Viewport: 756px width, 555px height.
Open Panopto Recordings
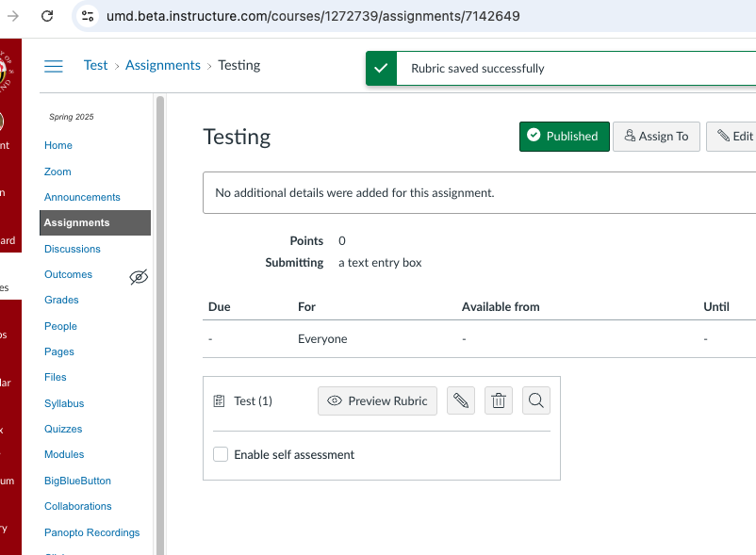tap(91, 532)
